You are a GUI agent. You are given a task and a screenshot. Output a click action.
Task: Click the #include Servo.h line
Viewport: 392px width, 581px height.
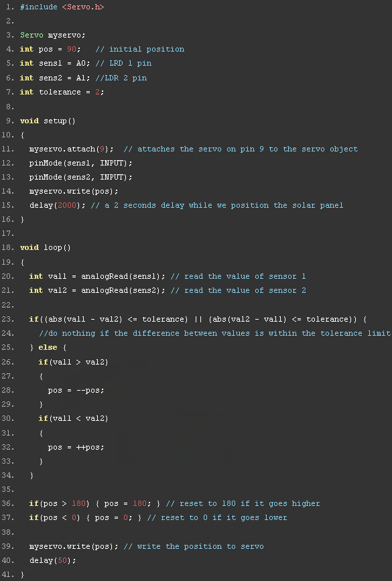62,7
